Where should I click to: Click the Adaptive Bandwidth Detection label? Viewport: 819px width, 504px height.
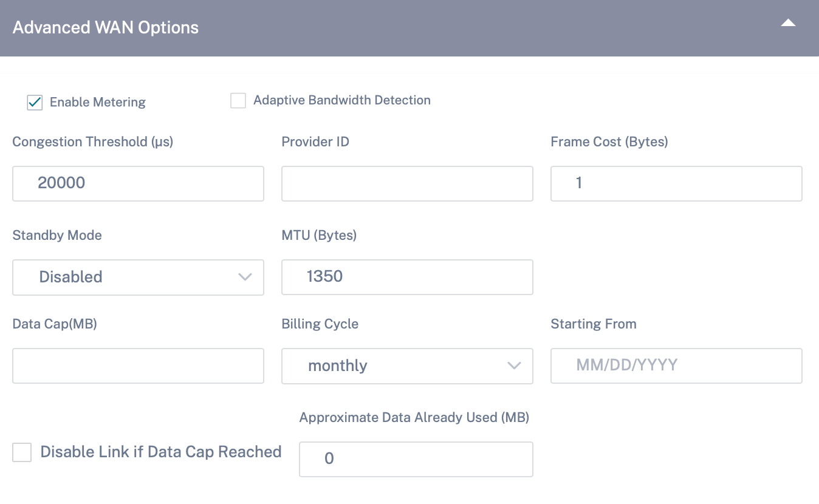(x=342, y=100)
